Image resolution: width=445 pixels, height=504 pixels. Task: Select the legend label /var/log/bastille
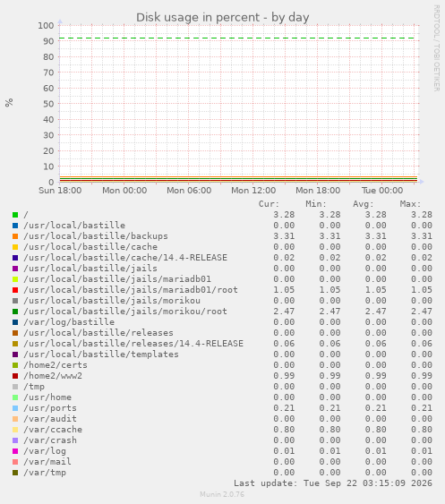point(69,322)
